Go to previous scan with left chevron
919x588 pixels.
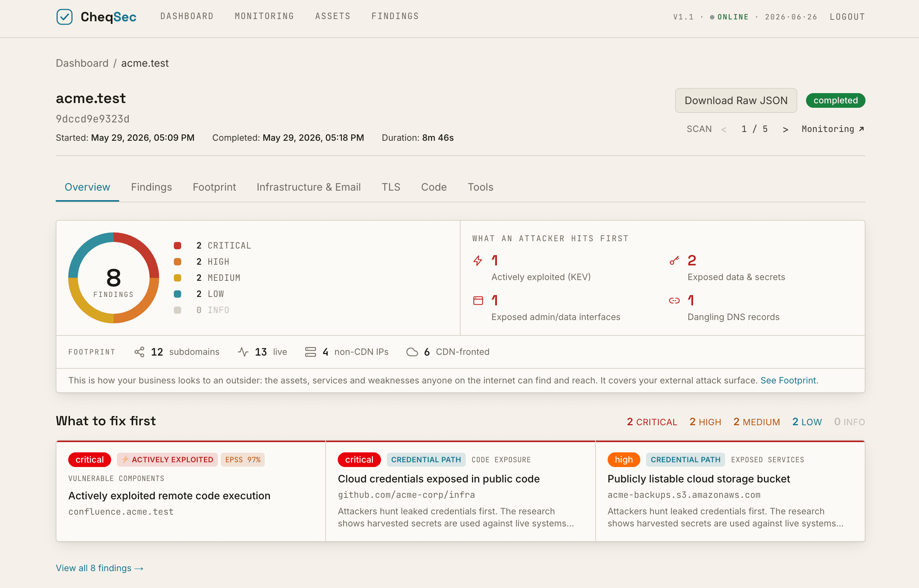[x=724, y=130]
